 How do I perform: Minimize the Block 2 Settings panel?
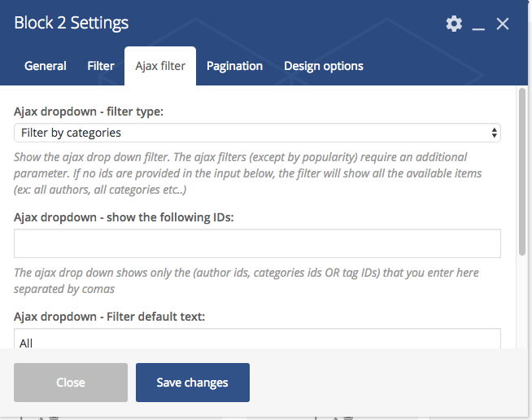coord(478,24)
